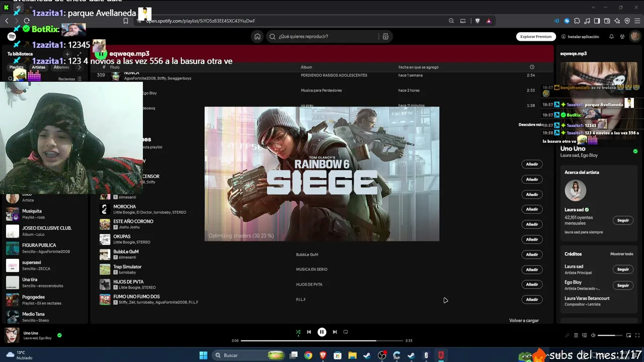
Task: Create new playlist with plus icon in library
Action: tap(67, 54)
